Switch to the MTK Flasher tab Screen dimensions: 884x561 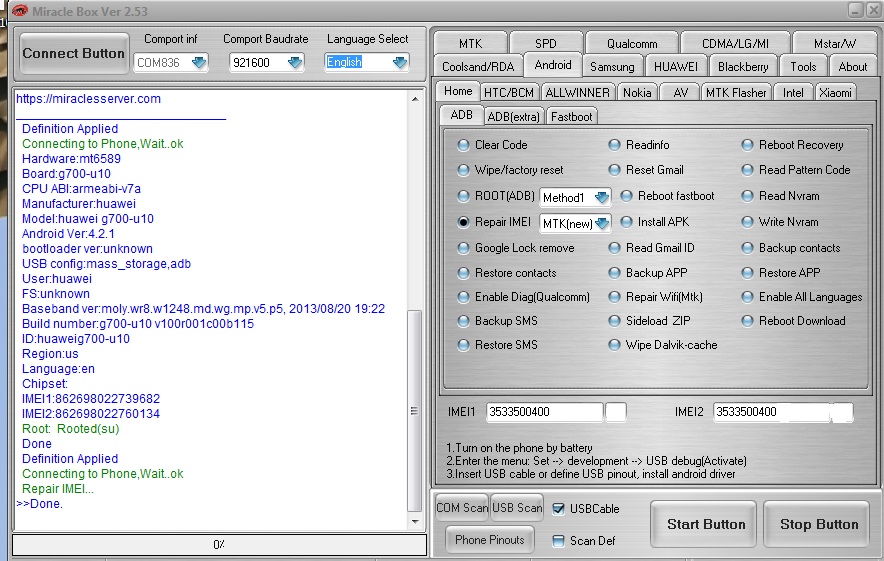point(736,92)
